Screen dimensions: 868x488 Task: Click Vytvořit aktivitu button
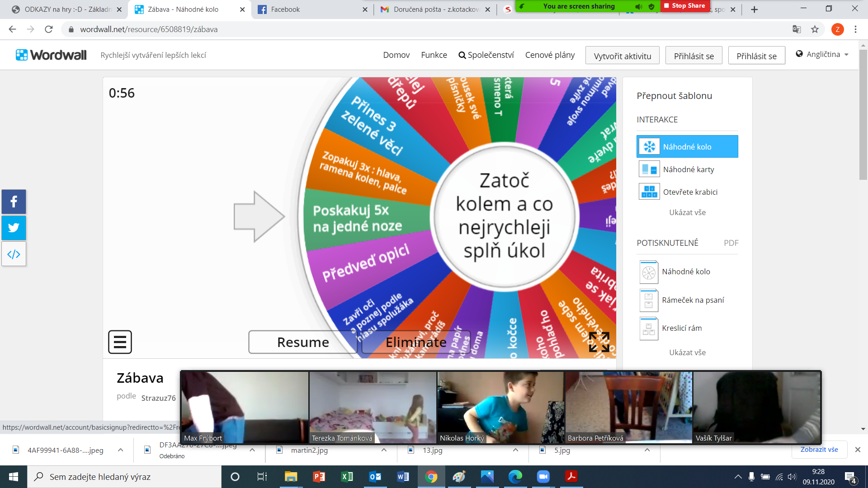(x=622, y=56)
